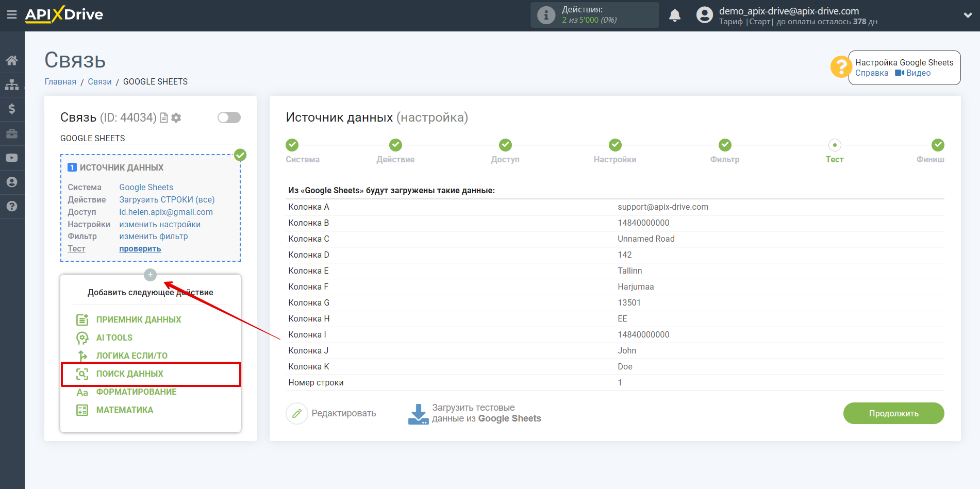Viewport: 980px width, 489px height.
Task: Open the home sidebar icon
Action: [12, 60]
